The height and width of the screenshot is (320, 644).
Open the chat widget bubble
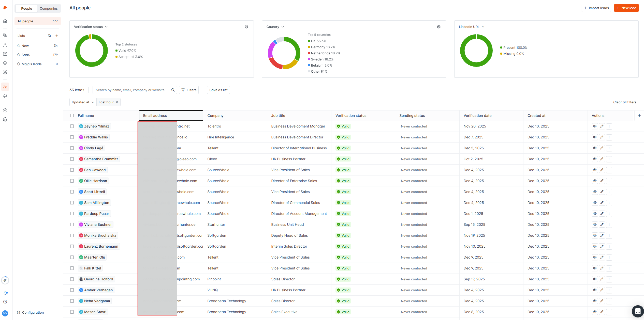tap(637, 311)
